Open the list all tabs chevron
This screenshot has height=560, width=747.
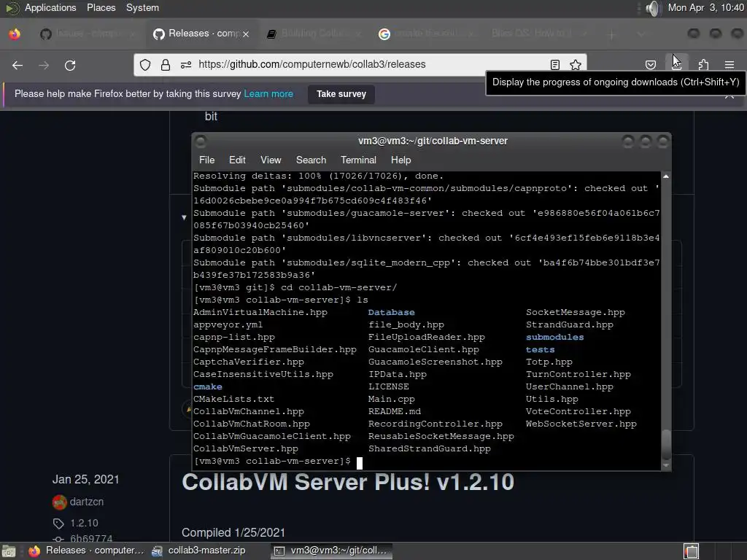(640, 34)
